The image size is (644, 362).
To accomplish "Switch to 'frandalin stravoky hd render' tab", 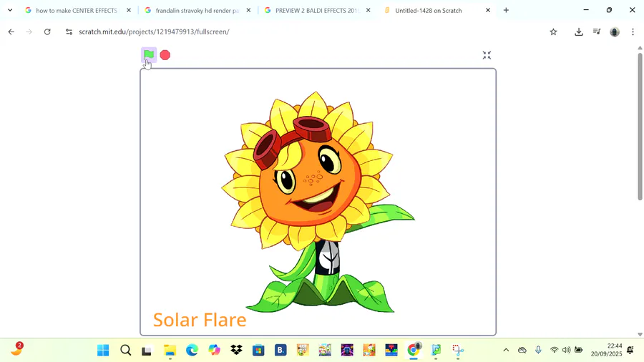I will tap(197, 10).
